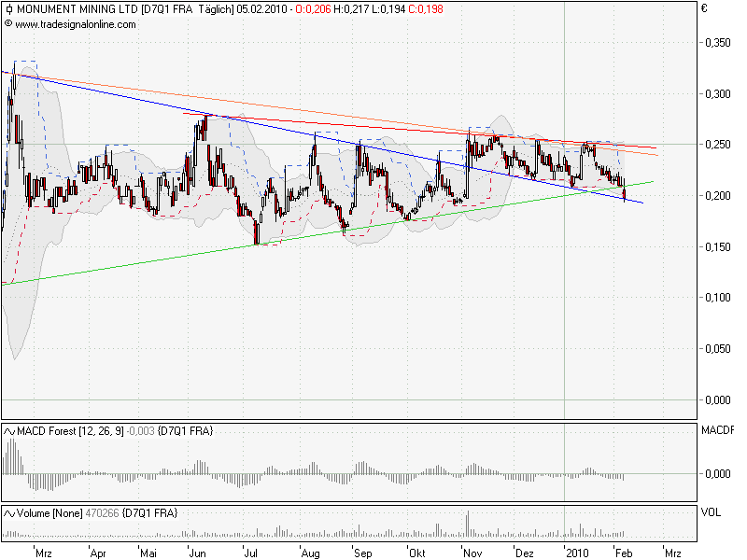Click the copyright icon before the website address

tap(10, 25)
